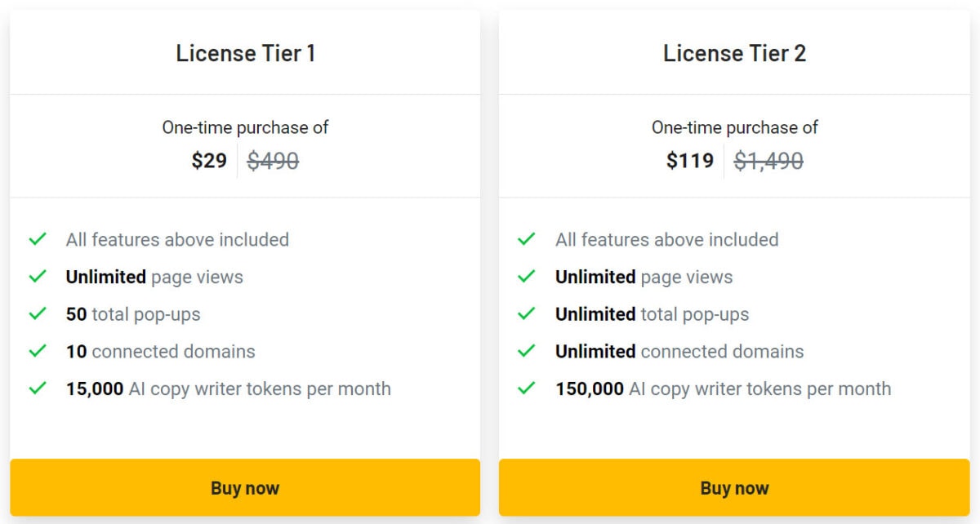Click the checkmark next to '10 connected domains'
Image resolution: width=980 pixels, height=524 pixels.
coord(38,351)
